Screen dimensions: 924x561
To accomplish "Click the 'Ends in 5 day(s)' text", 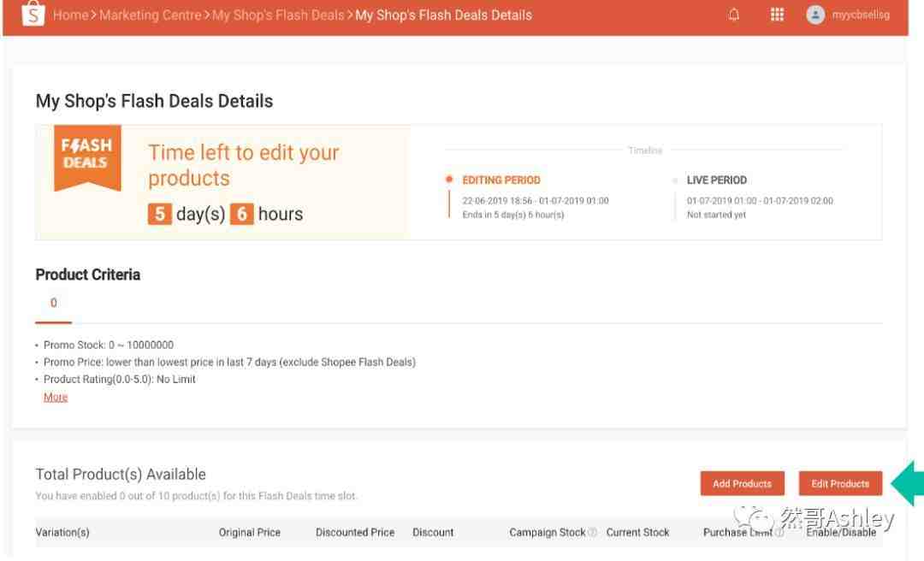I will tap(512, 216).
